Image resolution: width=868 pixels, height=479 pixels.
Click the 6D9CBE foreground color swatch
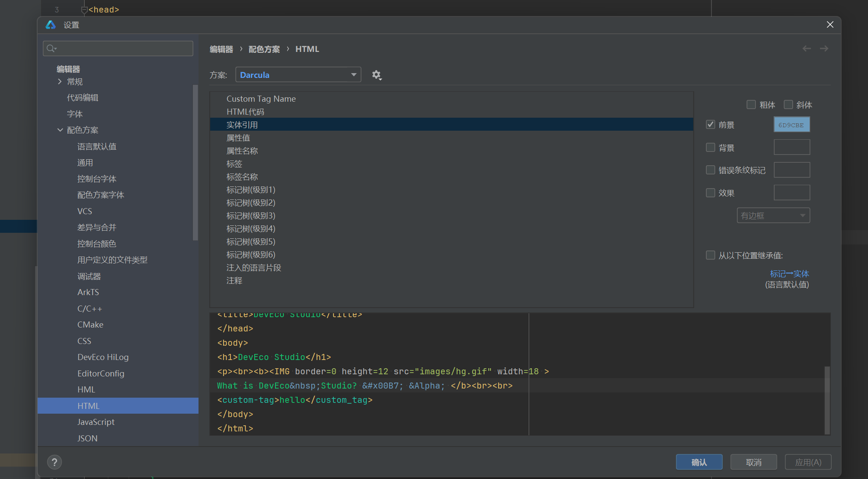point(791,125)
